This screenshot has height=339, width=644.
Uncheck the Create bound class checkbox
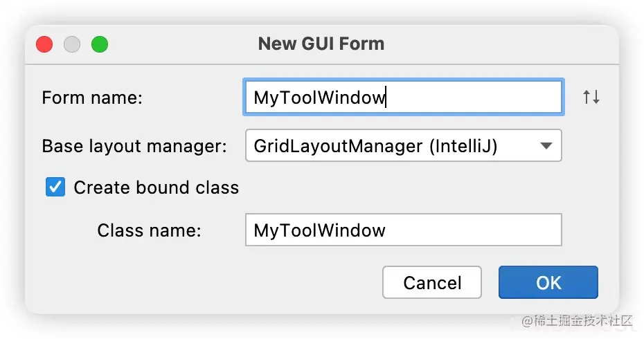[55, 187]
